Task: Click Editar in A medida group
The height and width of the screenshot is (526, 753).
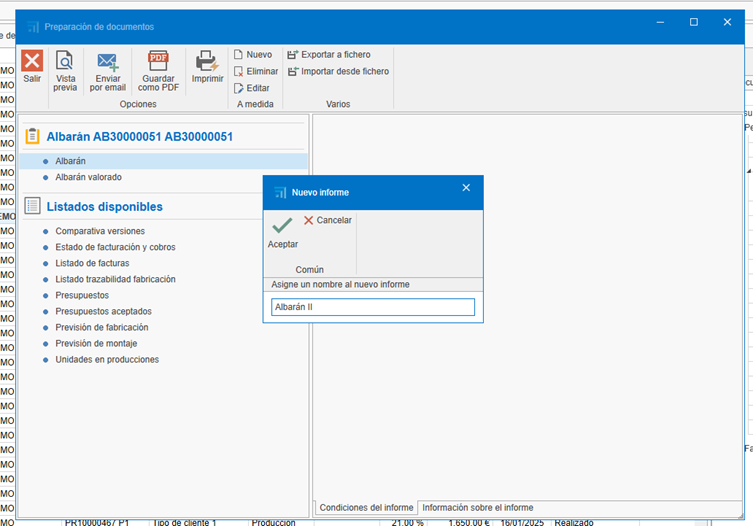Action: [x=252, y=88]
